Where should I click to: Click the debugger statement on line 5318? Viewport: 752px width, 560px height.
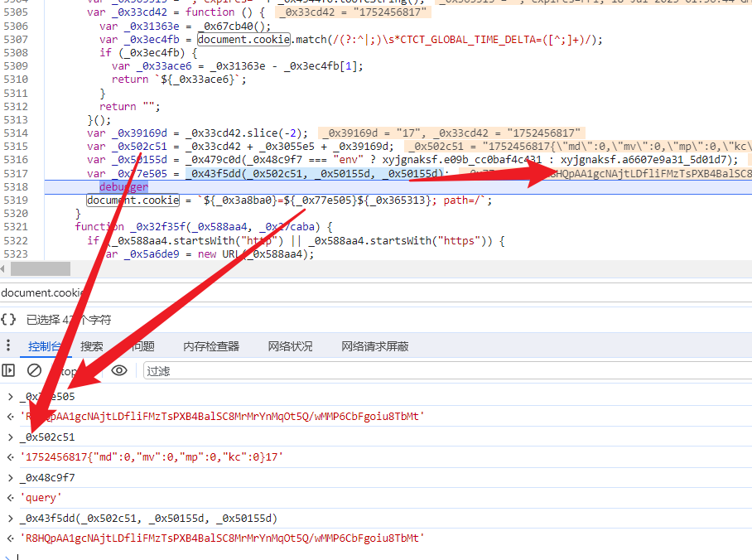(x=123, y=187)
